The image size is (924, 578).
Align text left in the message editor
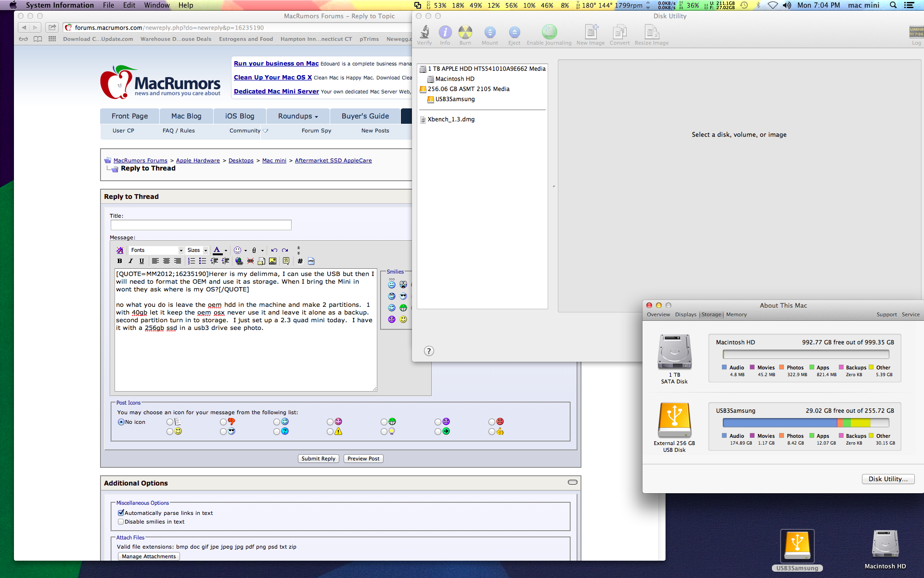click(x=155, y=261)
